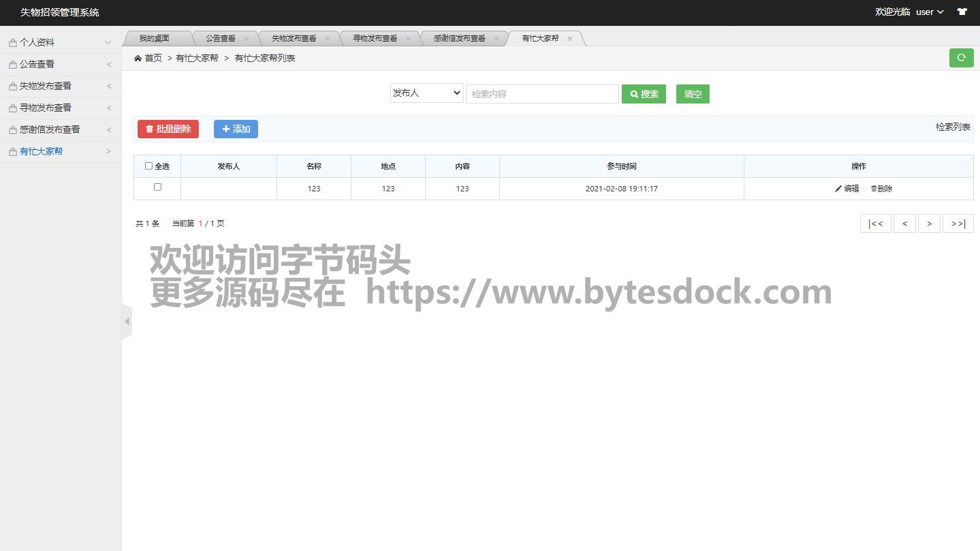
Task: Click the 检索内容 search input field
Action: click(x=542, y=94)
